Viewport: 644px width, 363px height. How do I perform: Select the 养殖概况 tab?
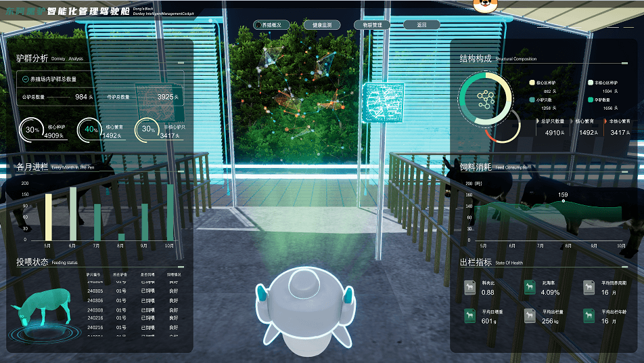pos(272,25)
